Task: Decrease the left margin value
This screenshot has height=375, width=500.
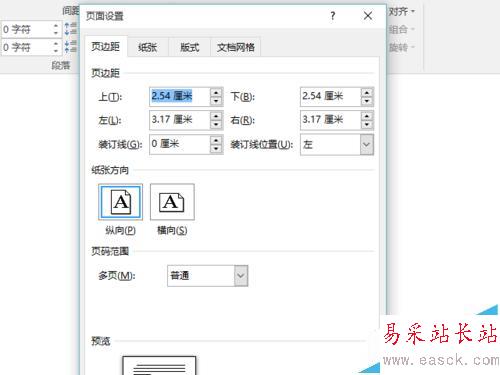Action: tap(216, 125)
